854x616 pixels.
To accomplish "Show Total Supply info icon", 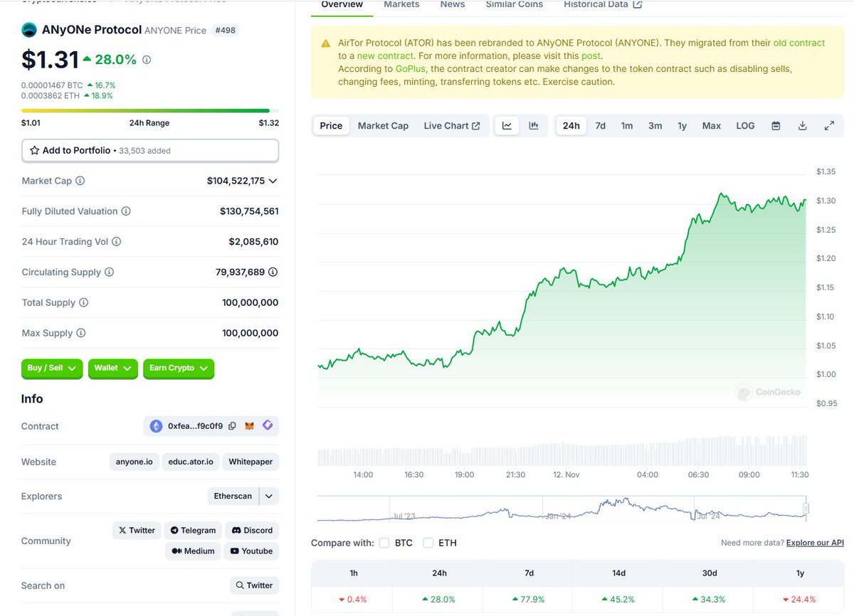I will 84,302.
